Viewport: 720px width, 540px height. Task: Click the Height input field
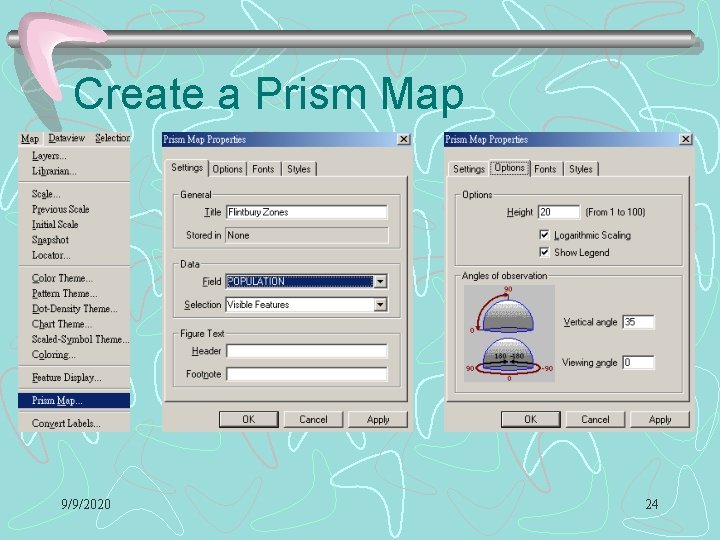(559, 212)
